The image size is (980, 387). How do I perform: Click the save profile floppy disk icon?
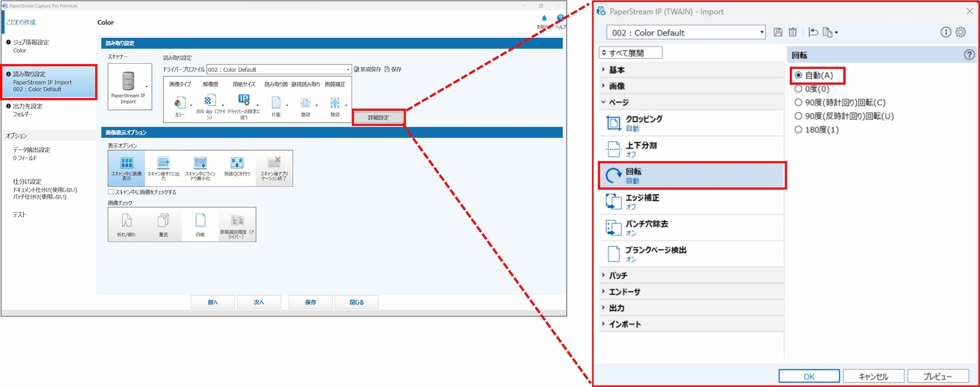(x=778, y=33)
